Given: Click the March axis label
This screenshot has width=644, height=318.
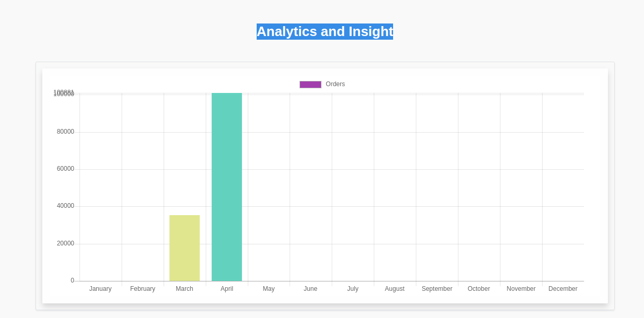Looking at the screenshot, I should (185, 289).
